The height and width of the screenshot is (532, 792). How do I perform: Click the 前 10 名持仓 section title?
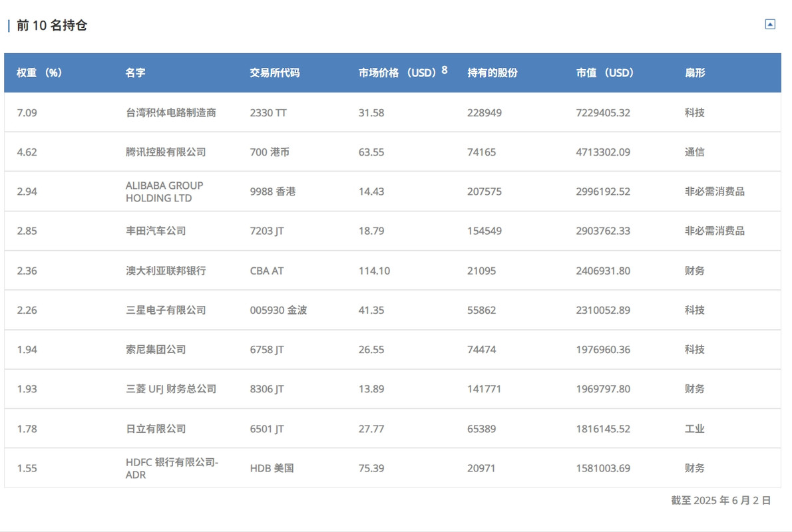52,25
